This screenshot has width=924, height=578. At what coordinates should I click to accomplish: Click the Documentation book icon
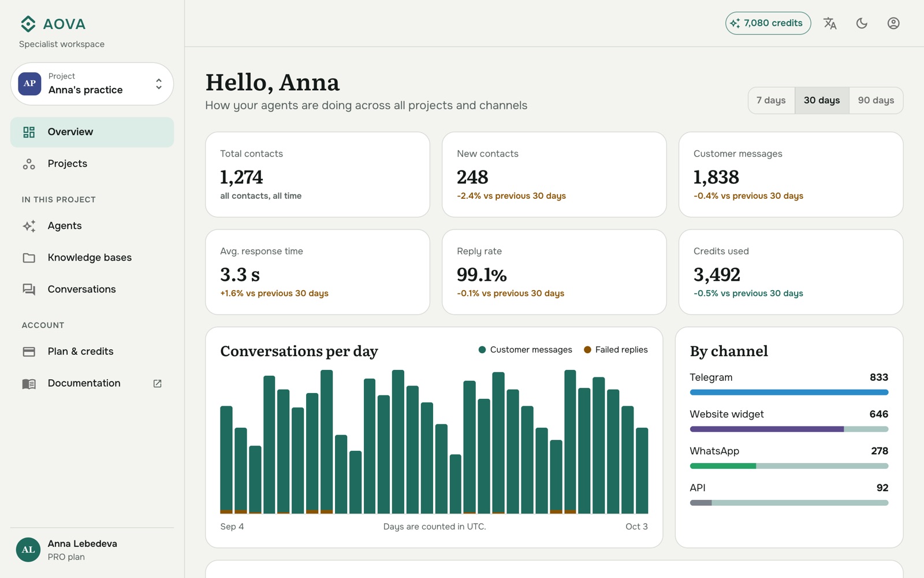[x=29, y=383]
